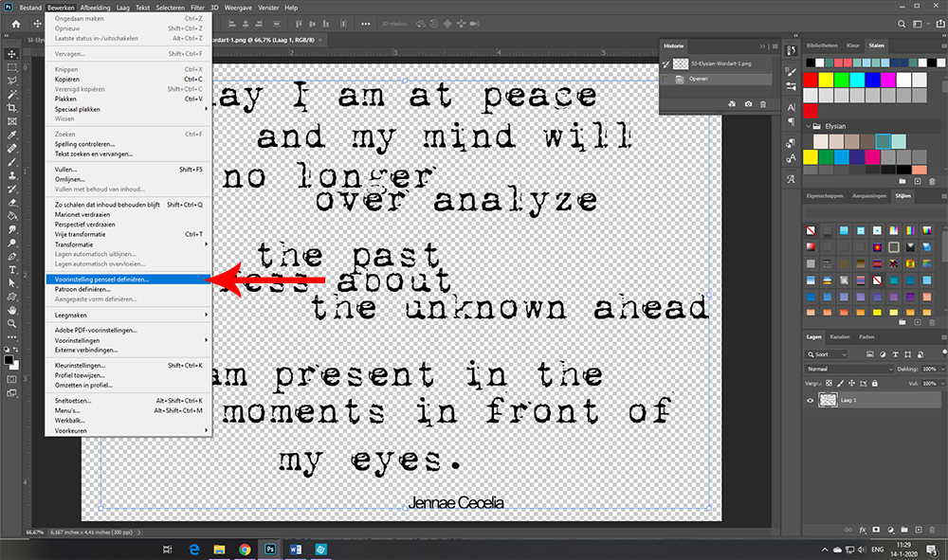The image size is (948, 560).
Task: Open the Soort layer filter dropdown
Action: pos(827,354)
